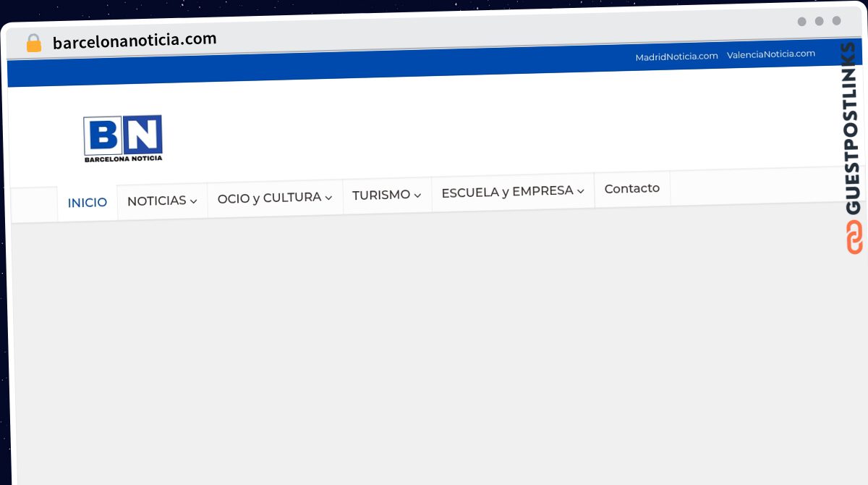Expand the OCIO y CULTURA chevron
Screen dimensions: 868x485
[328, 198]
